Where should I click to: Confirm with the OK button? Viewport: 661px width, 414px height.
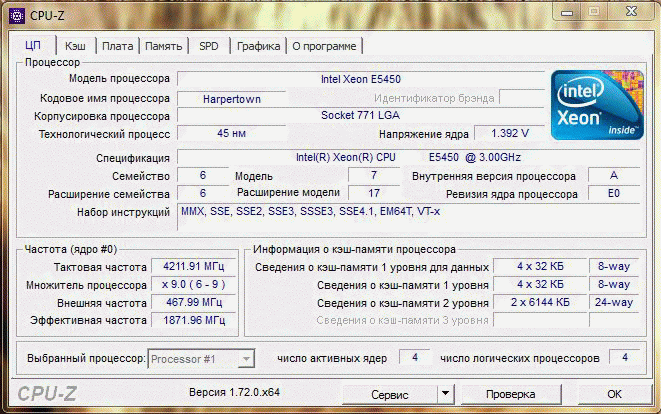(x=614, y=394)
